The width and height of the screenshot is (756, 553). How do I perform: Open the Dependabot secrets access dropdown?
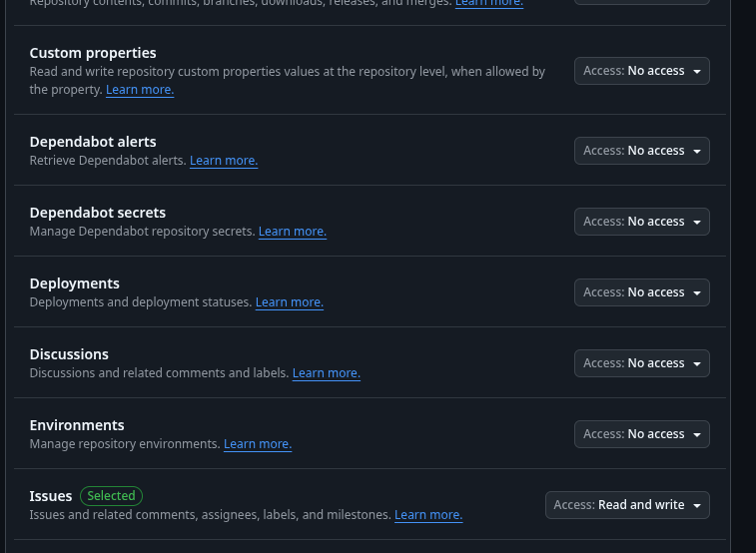(x=641, y=222)
